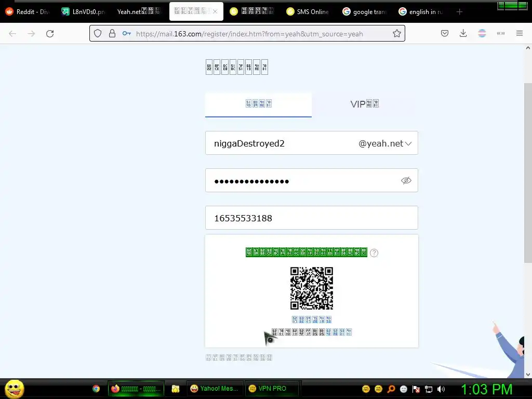Click in the password input field
Viewport: 532px width, 399px height.
312,180
